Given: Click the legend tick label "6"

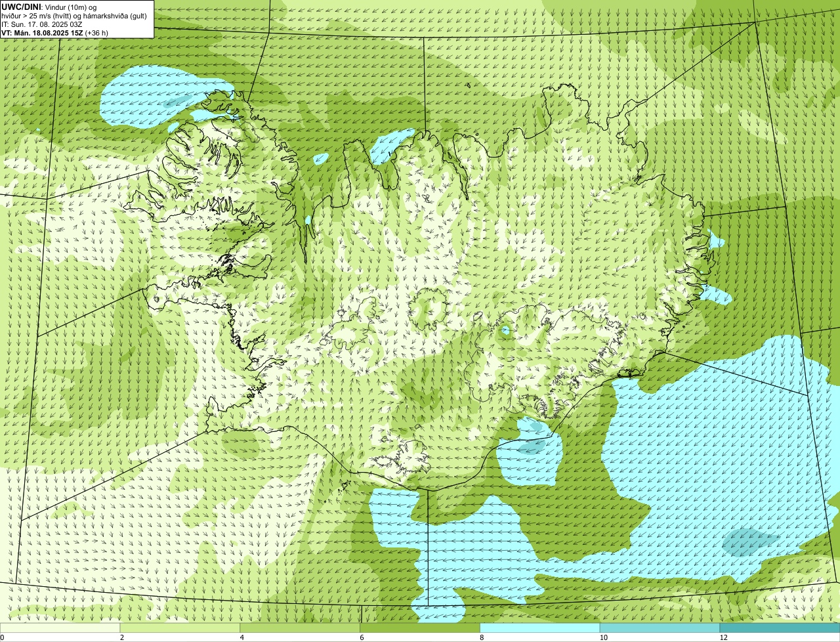Looking at the screenshot, I should [x=362, y=637].
